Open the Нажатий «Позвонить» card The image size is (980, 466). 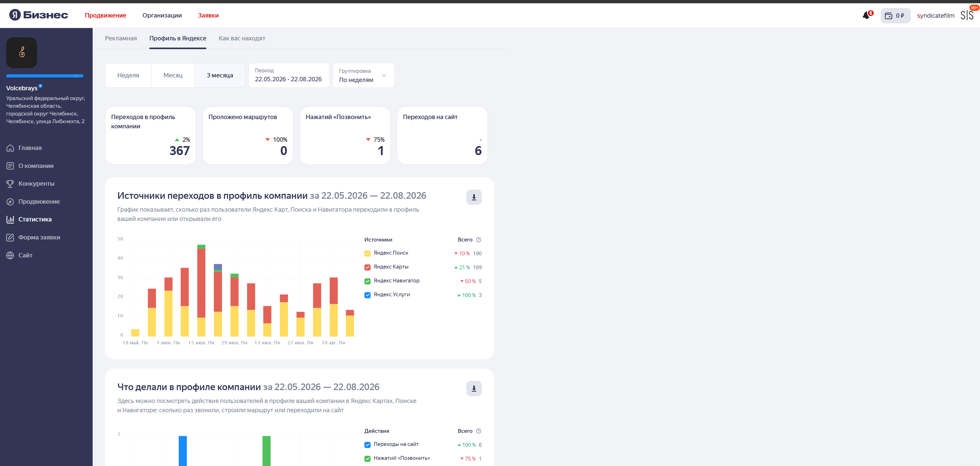tap(345, 135)
